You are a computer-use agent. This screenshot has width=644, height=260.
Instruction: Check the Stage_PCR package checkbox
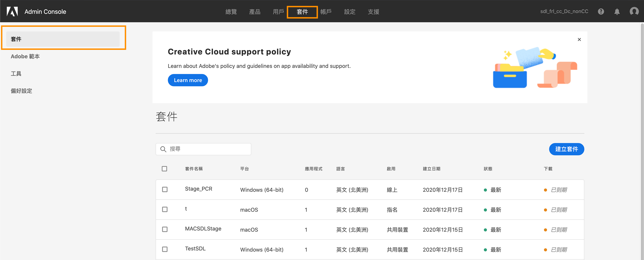165,189
